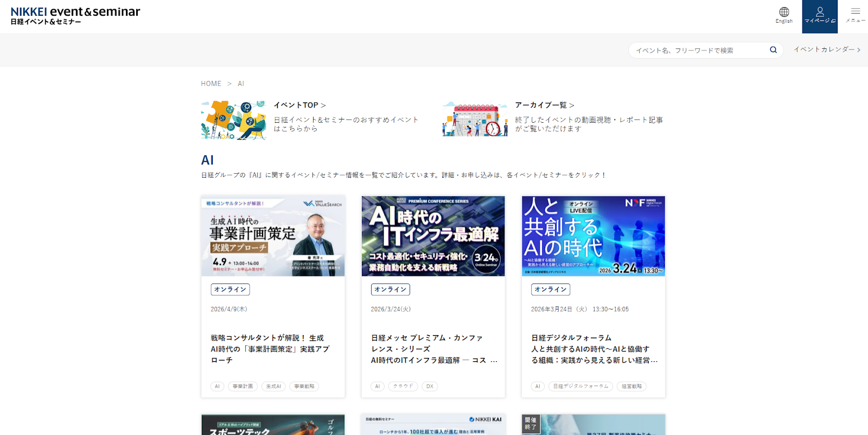This screenshot has width=868, height=435.
Task: Select the 事業戦略 tag
Action: (x=304, y=387)
